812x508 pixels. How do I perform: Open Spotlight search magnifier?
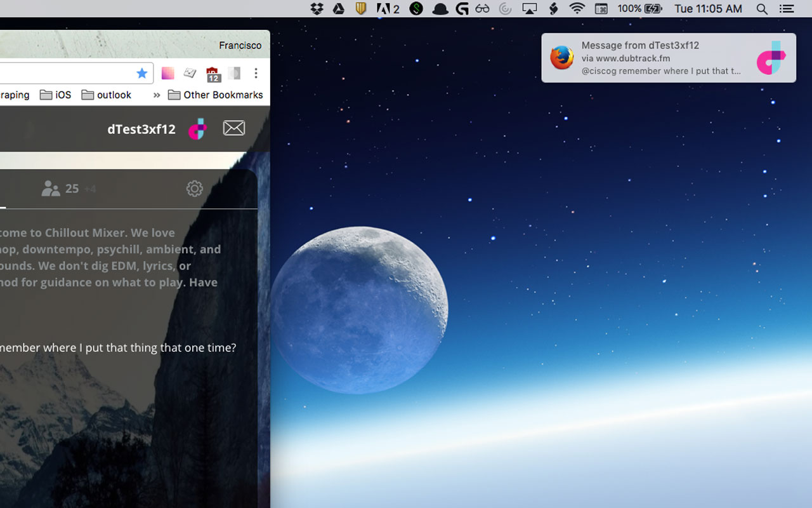(762, 9)
